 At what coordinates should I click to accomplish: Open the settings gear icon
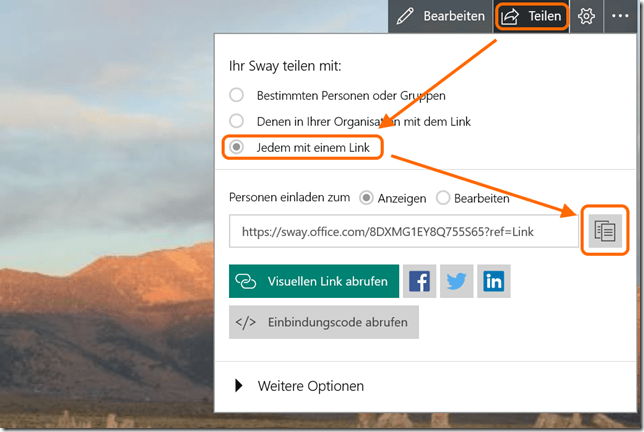587,16
